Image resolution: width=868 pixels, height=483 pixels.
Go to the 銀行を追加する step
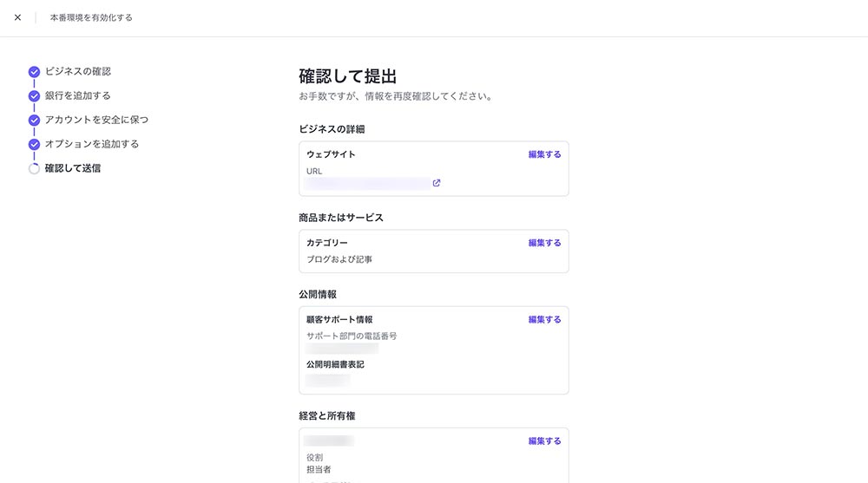click(x=78, y=95)
